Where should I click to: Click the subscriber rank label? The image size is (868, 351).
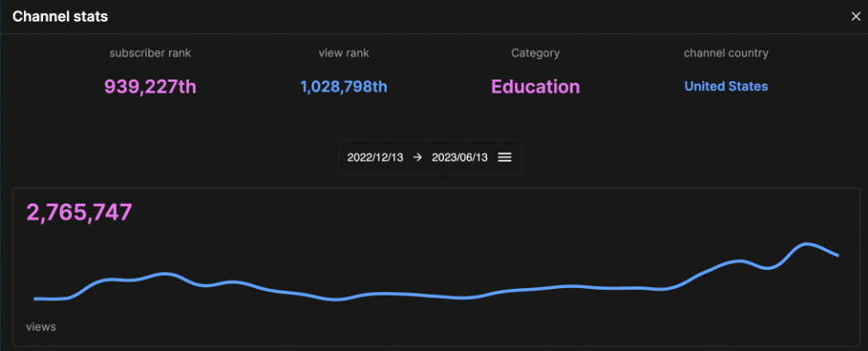[x=150, y=53]
